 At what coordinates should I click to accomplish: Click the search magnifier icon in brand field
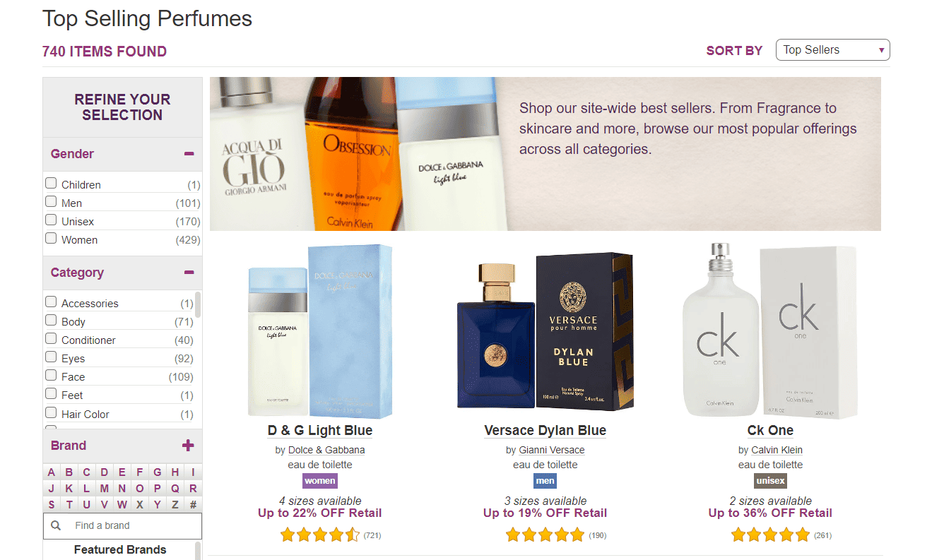coord(56,526)
